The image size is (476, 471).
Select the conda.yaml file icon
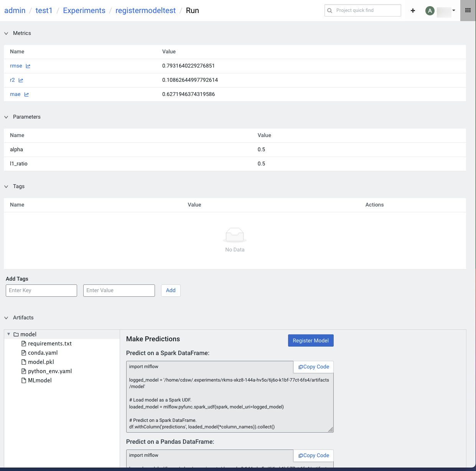(24, 353)
